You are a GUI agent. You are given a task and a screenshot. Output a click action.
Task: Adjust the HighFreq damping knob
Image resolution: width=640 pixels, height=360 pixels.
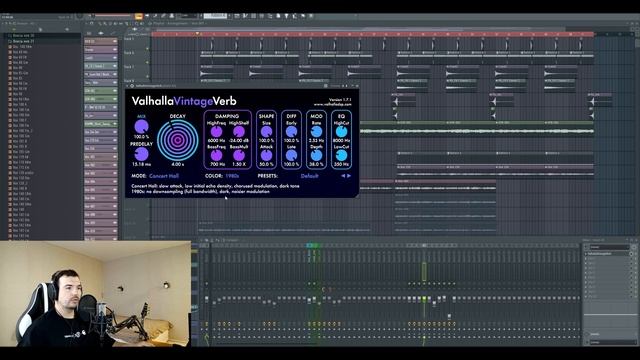(216, 131)
